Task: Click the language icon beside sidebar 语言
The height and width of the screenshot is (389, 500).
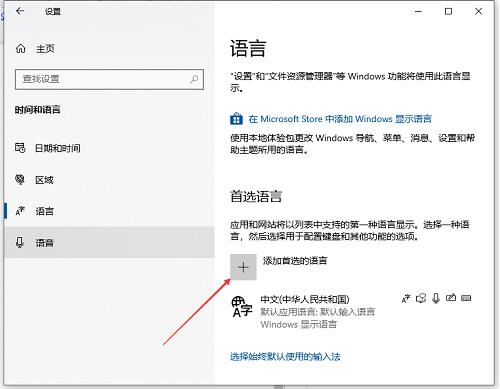Action: click(x=20, y=211)
